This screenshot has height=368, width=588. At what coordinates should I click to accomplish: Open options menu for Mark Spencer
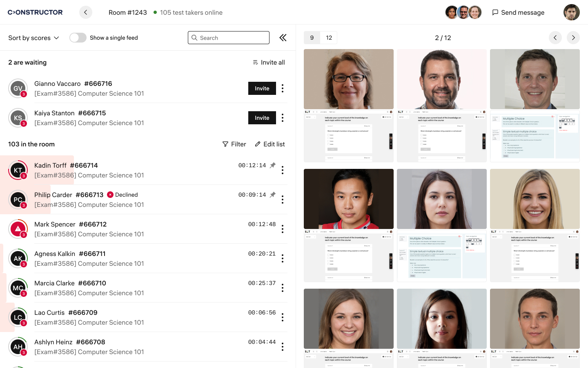click(283, 229)
